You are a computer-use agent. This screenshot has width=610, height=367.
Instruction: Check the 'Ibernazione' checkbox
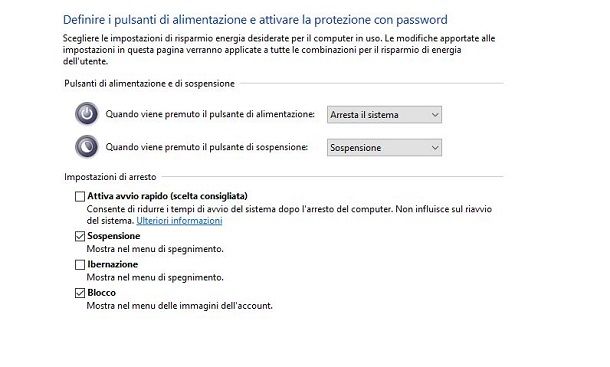click(x=80, y=265)
